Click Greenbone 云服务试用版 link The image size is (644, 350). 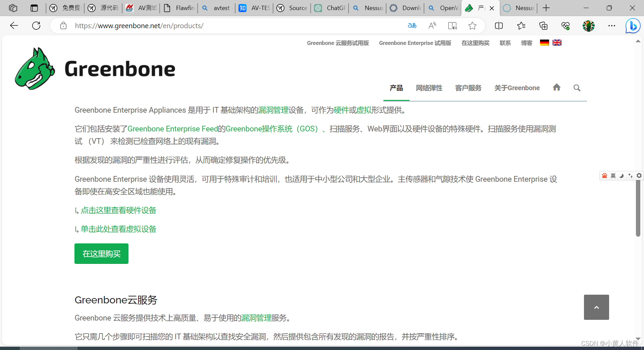(x=338, y=43)
